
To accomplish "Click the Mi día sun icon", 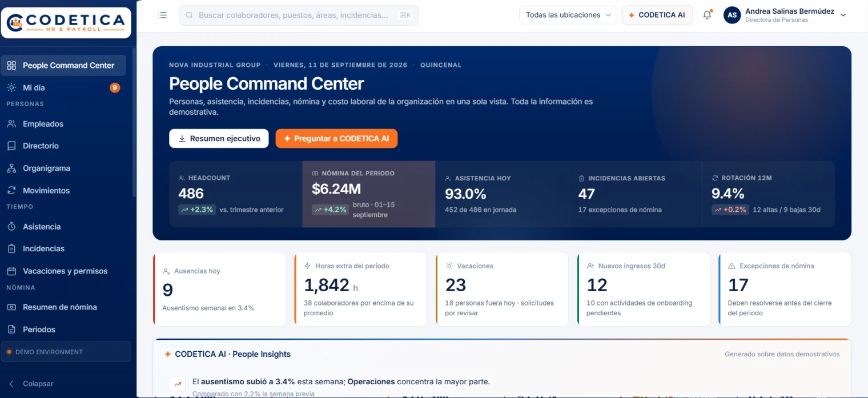I will pyautogui.click(x=11, y=88).
